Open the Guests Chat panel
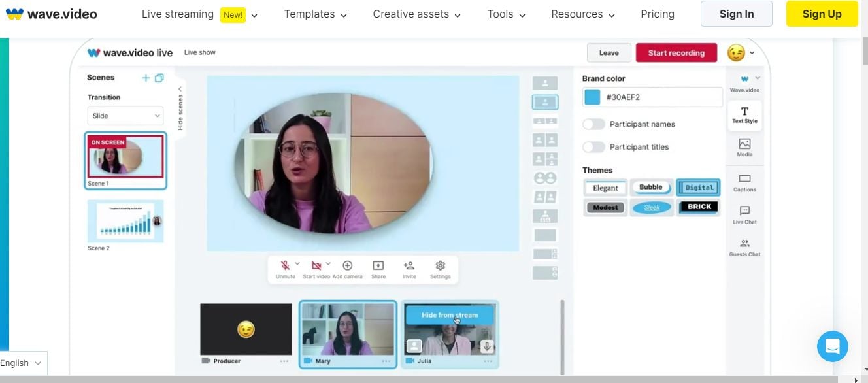The height and width of the screenshot is (383, 868). coord(745,248)
